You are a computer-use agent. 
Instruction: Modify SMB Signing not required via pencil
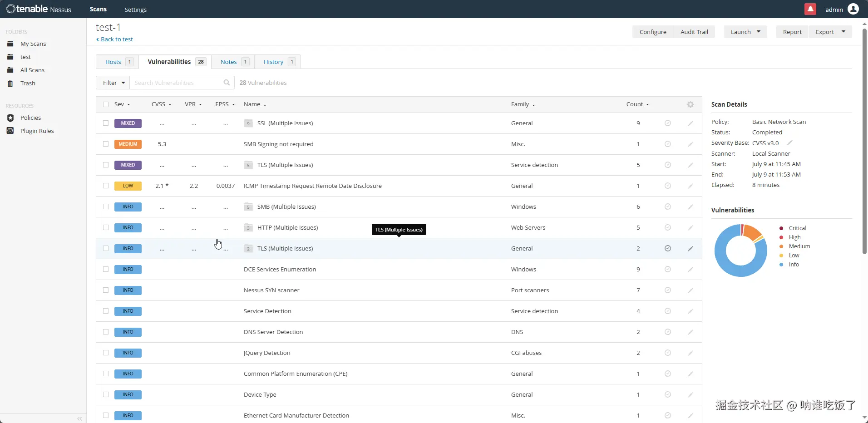click(690, 144)
